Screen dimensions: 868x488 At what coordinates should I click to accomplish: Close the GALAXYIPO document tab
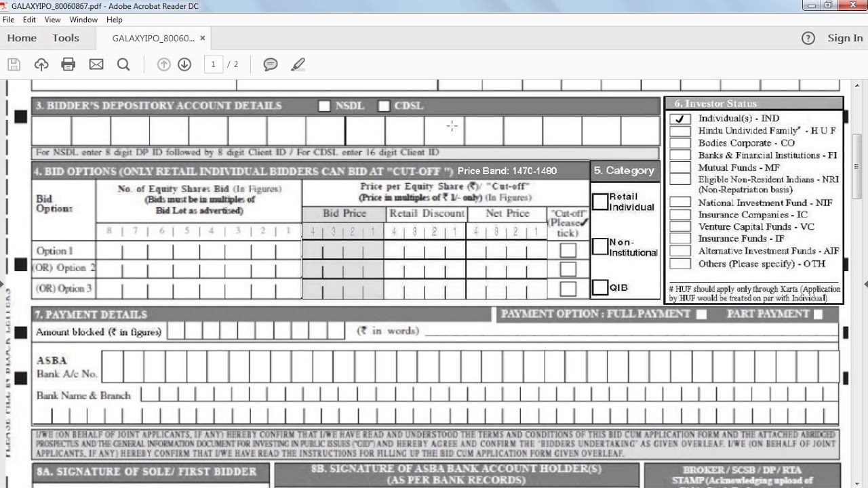(x=202, y=38)
